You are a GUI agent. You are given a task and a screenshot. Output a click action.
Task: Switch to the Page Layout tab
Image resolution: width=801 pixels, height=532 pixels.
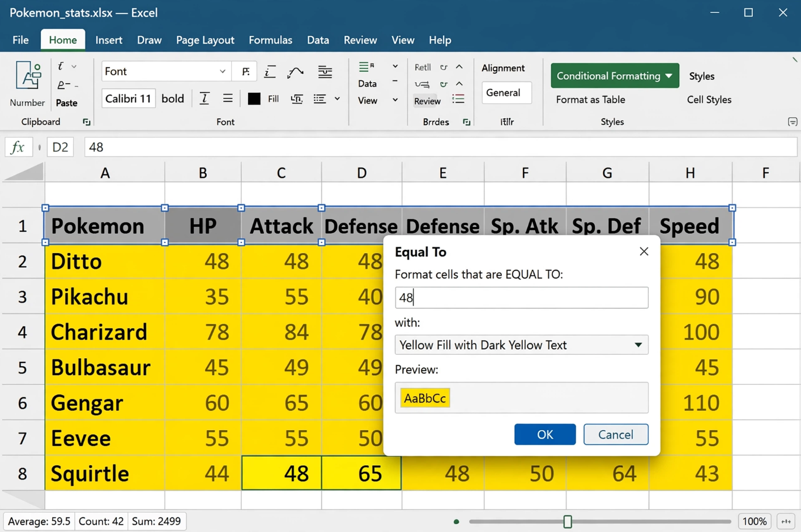point(205,40)
